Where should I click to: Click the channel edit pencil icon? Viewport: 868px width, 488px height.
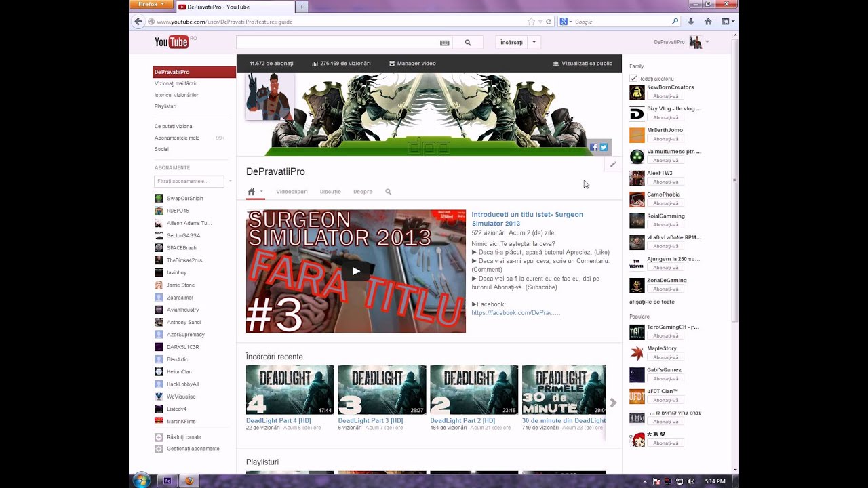pos(613,164)
